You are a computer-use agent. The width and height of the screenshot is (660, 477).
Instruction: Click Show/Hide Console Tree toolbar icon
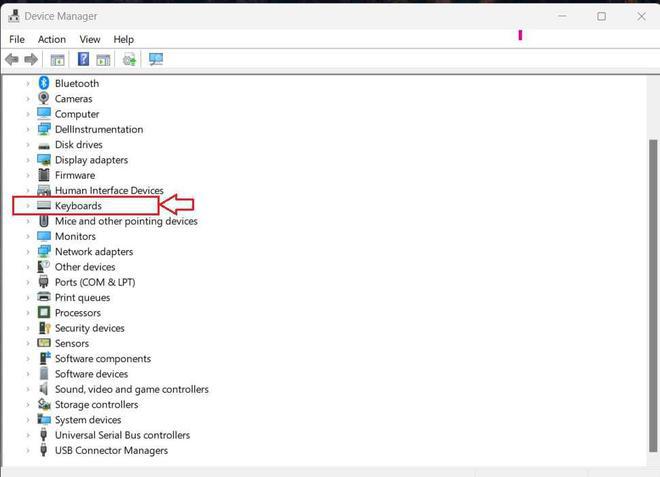tap(57, 60)
